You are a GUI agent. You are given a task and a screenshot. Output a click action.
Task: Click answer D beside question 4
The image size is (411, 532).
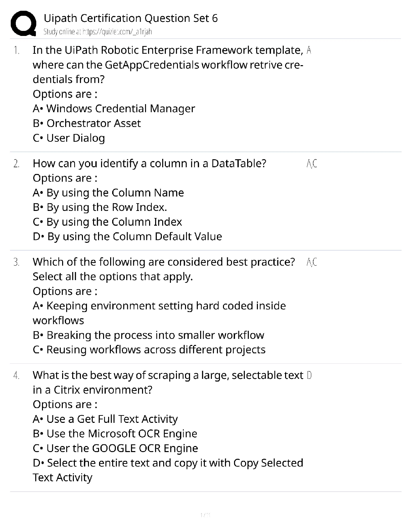click(309, 375)
